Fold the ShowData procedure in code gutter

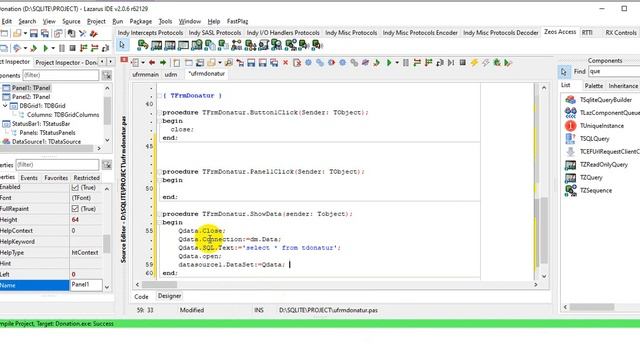click(159, 214)
